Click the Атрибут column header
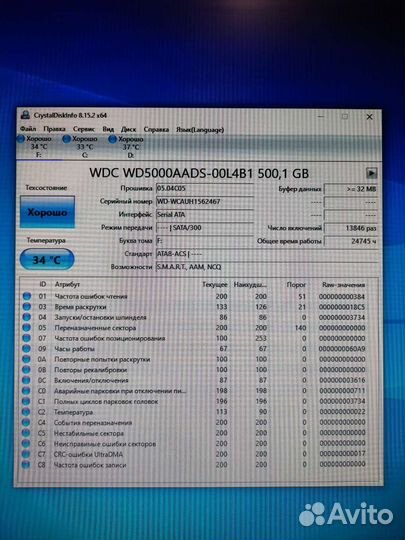 pos(68,284)
